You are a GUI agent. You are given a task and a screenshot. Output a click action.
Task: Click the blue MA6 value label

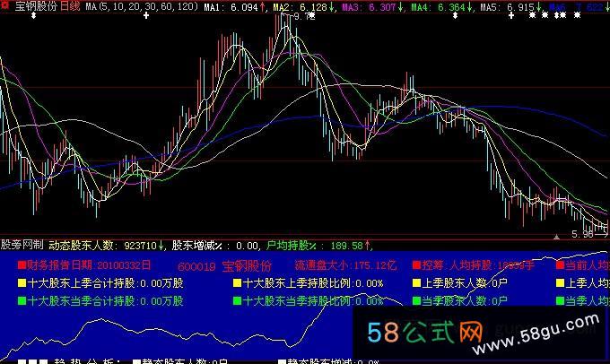(x=579, y=7)
